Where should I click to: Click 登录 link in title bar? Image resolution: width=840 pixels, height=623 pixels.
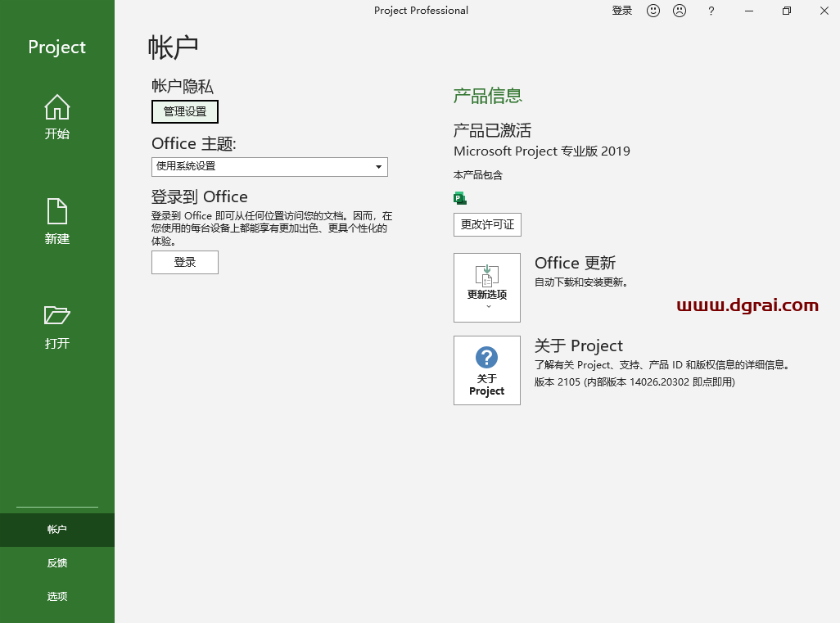(622, 11)
